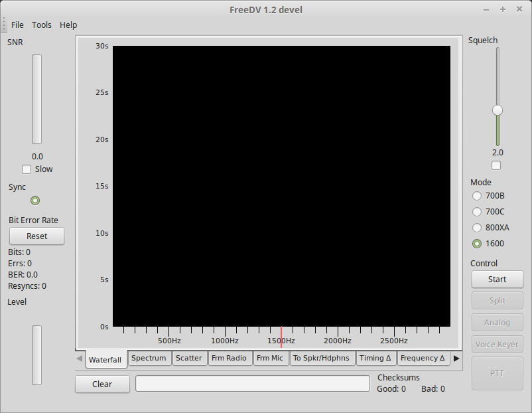Switch mode to 700C
Image resolution: width=532 pixels, height=413 pixels.
pyautogui.click(x=476, y=212)
